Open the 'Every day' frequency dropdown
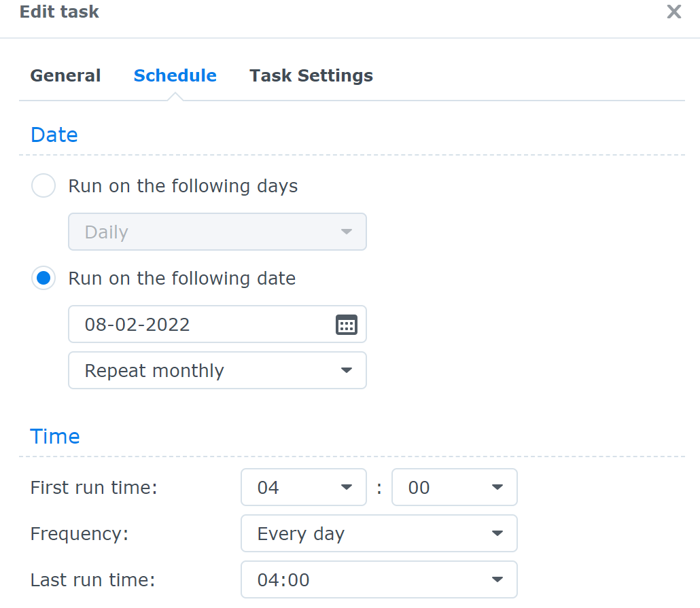700x608 pixels. click(379, 533)
